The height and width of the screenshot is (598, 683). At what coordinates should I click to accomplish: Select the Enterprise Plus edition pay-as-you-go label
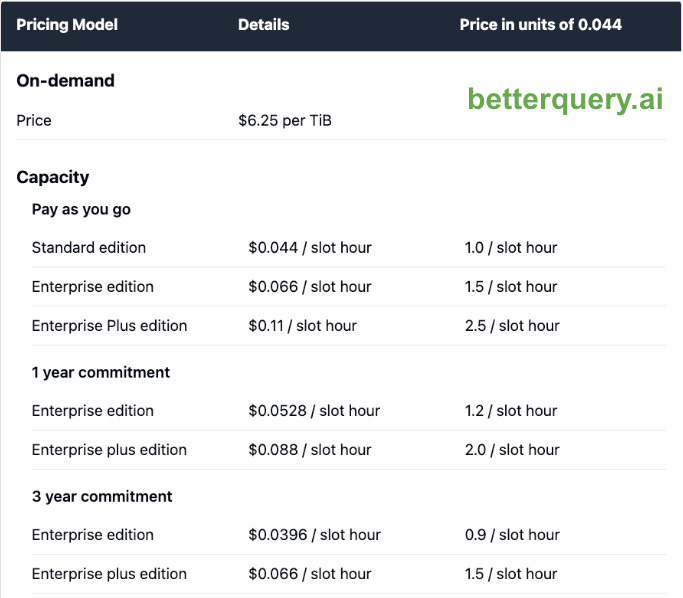click(x=109, y=325)
